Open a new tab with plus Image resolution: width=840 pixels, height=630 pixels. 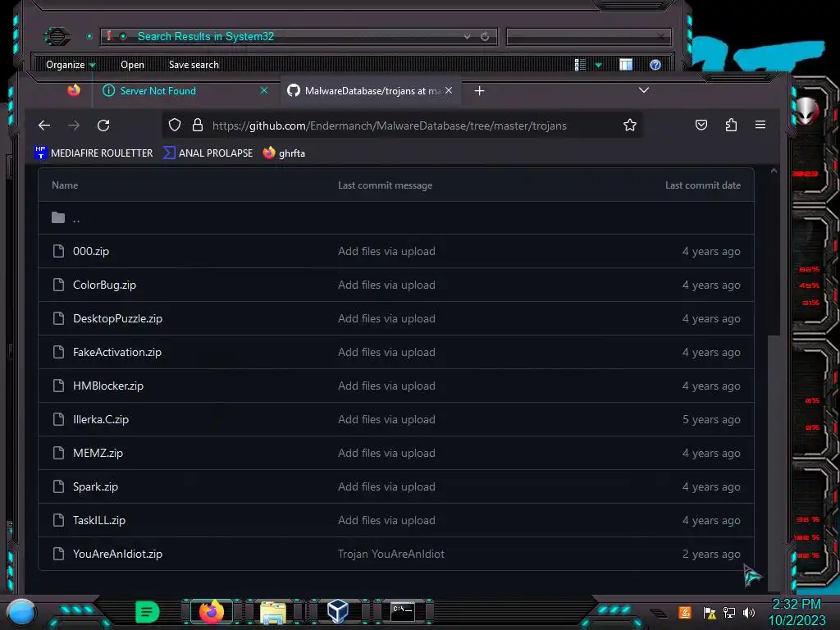pyautogui.click(x=479, y=91)
